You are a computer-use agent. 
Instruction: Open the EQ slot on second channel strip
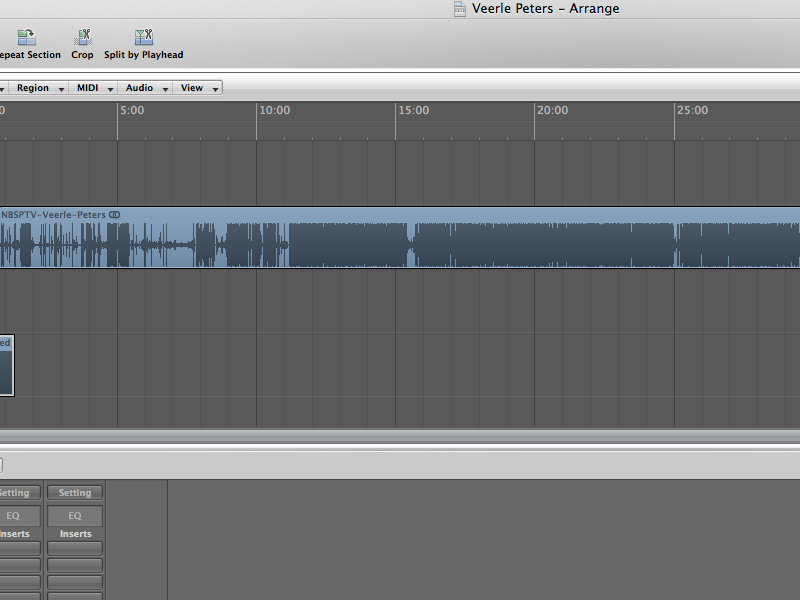point(75,516)
